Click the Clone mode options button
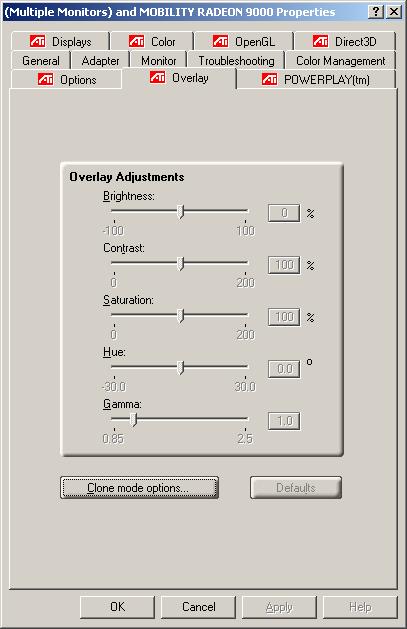The width and height of the screenshot is (407, 629). coord(139,488)
